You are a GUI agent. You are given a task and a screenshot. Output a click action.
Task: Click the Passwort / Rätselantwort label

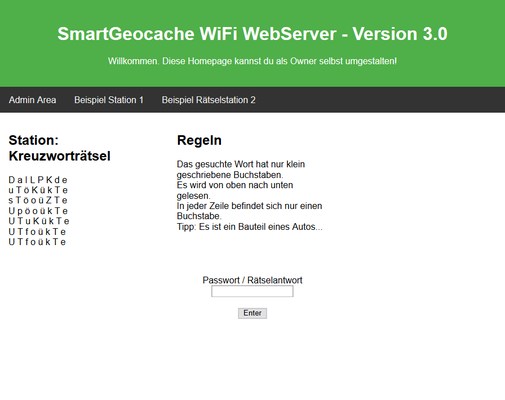click(x=252, y=280)
